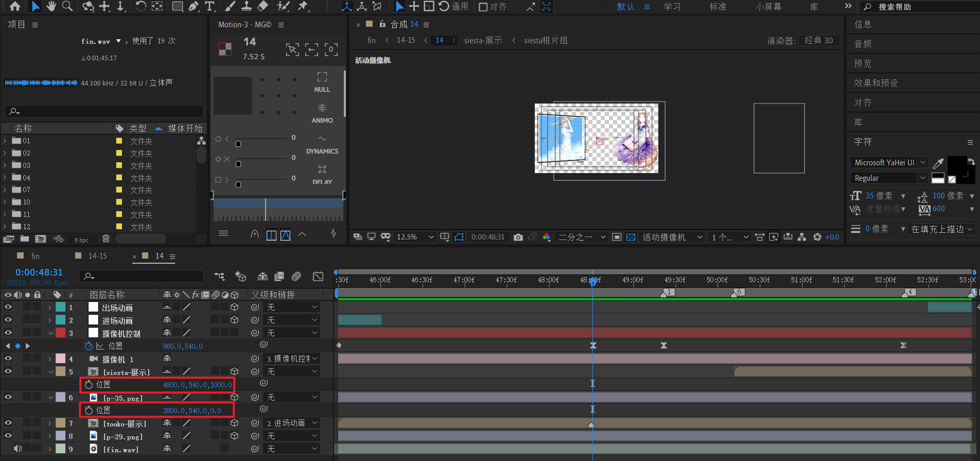Expand folder 01 in project panel
The width and height of the screenshot is (980, 461).
[x=5, y=141]
